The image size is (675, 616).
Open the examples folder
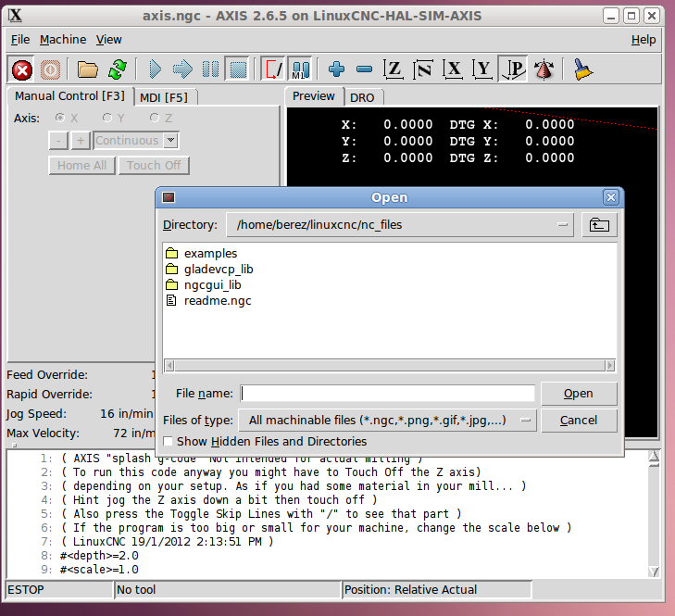(210, 253)
